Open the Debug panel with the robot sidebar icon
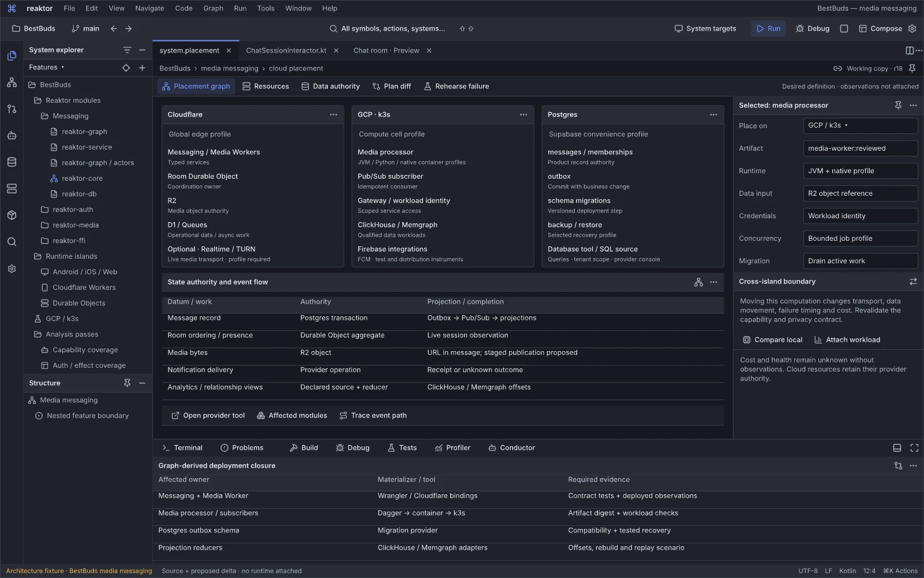924x578 pixels. [12, 136]
